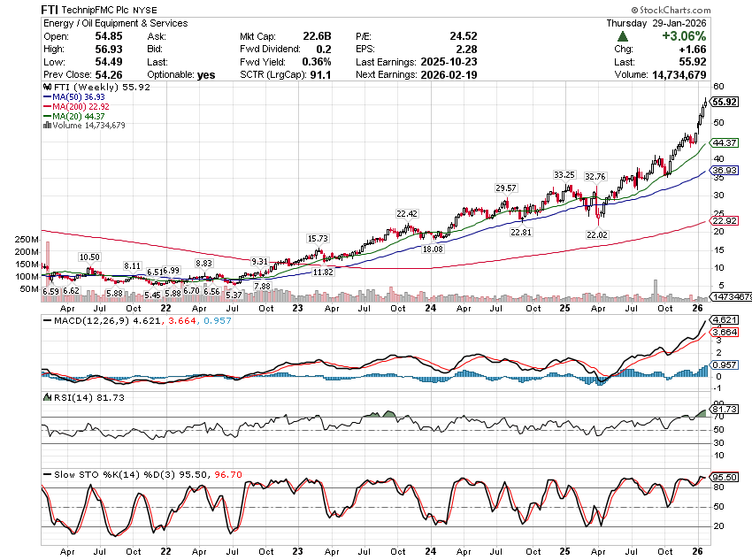This screenshot has width=752, height=560.
Task: Click the green up-arrow change icon
Action: 623,36
